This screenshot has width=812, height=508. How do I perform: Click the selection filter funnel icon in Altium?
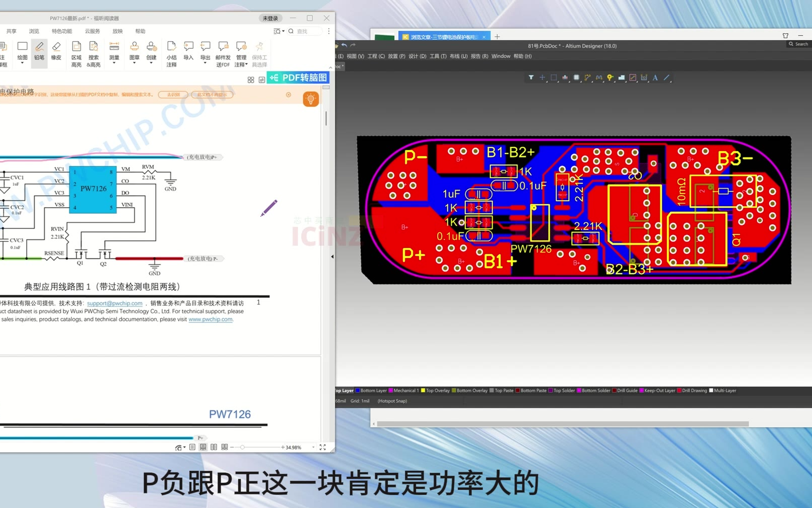tap(531, 77)
